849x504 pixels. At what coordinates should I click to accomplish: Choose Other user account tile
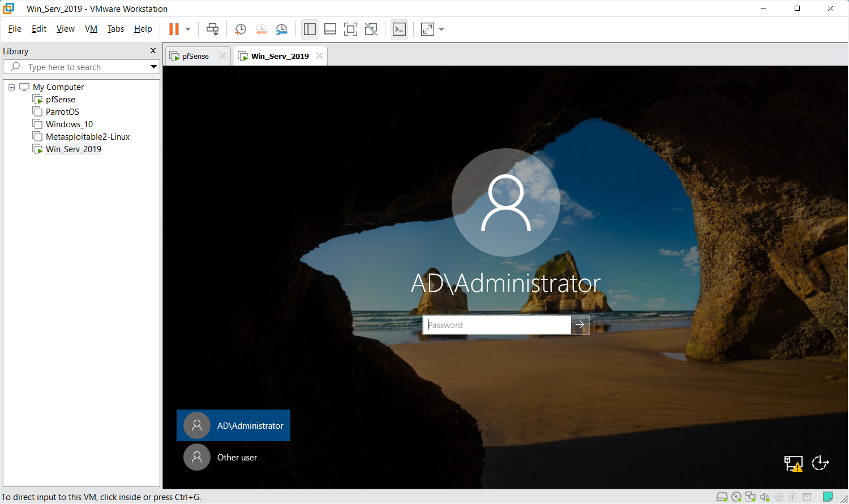tap(233, 457)
